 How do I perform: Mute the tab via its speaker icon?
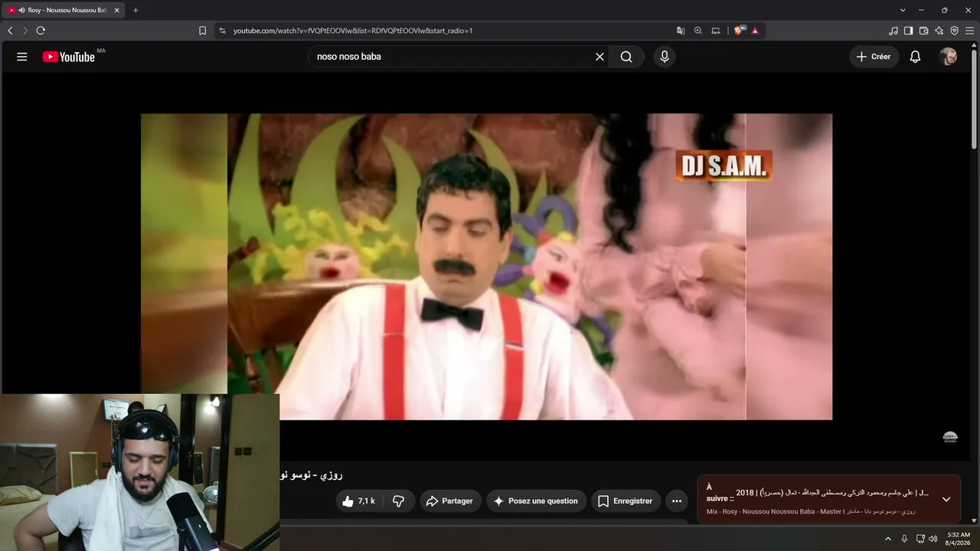[21, 10]
